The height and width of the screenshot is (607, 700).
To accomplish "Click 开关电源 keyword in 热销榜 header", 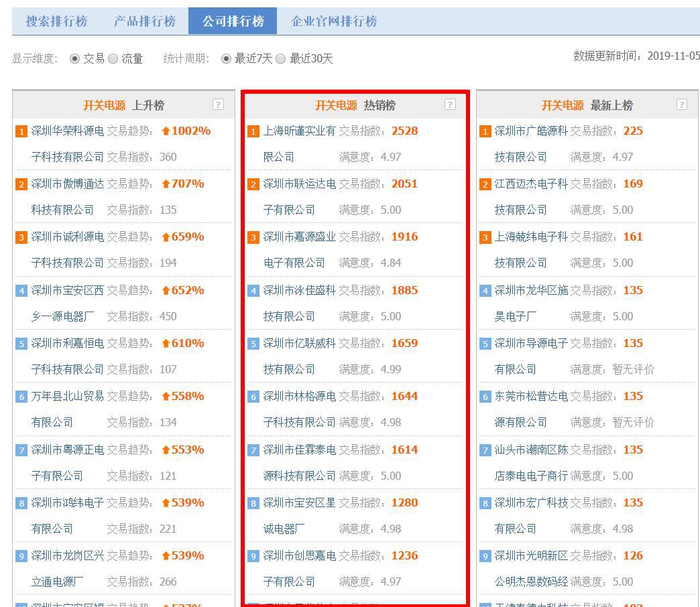I will click(x=336, y=105).
